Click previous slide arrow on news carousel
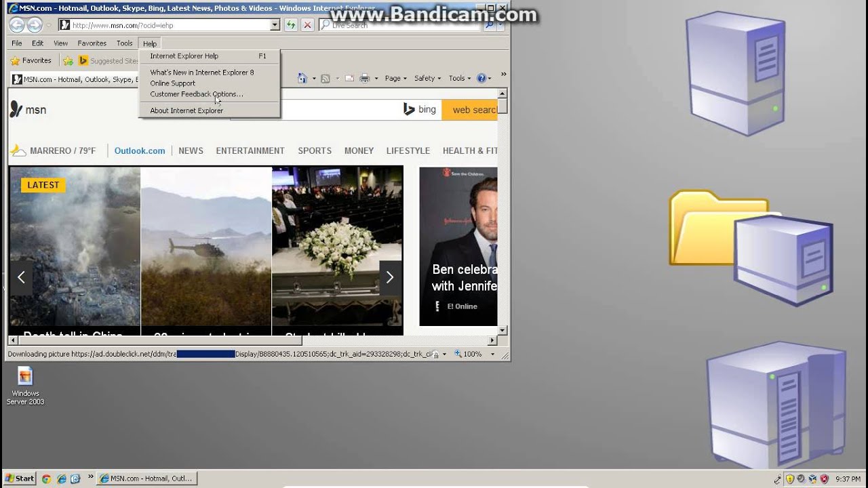Screen dimensions: 868x488 click(x=21, y=277)
